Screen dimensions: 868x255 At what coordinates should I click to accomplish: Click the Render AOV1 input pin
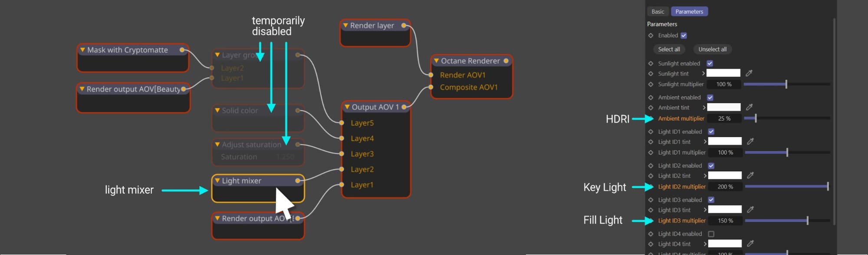[x=431, y=75]
